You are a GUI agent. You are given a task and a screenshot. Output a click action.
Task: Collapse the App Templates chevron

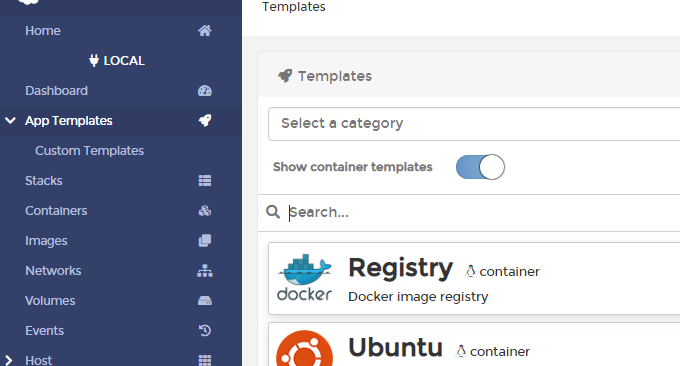pyautogui.click(x=10, y=121)
